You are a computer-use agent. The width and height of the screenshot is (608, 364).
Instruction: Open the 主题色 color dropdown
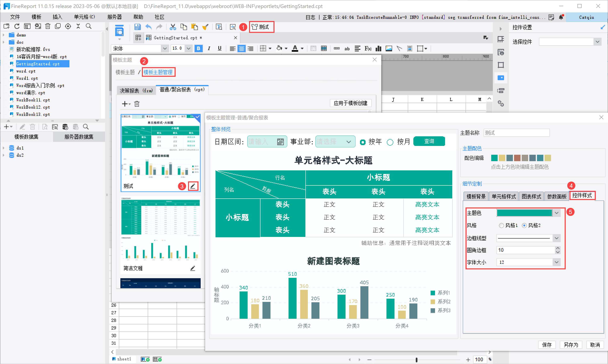click(x=556, y=213)
